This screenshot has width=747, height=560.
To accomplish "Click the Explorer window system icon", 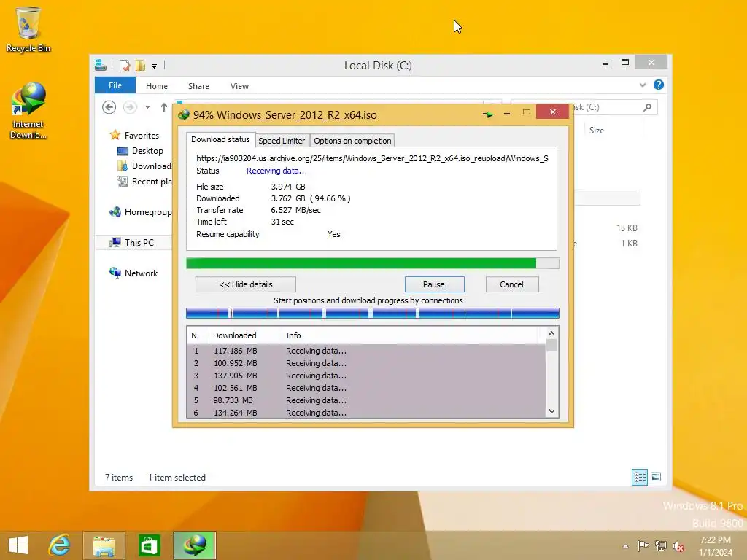I will pos(101,65).
